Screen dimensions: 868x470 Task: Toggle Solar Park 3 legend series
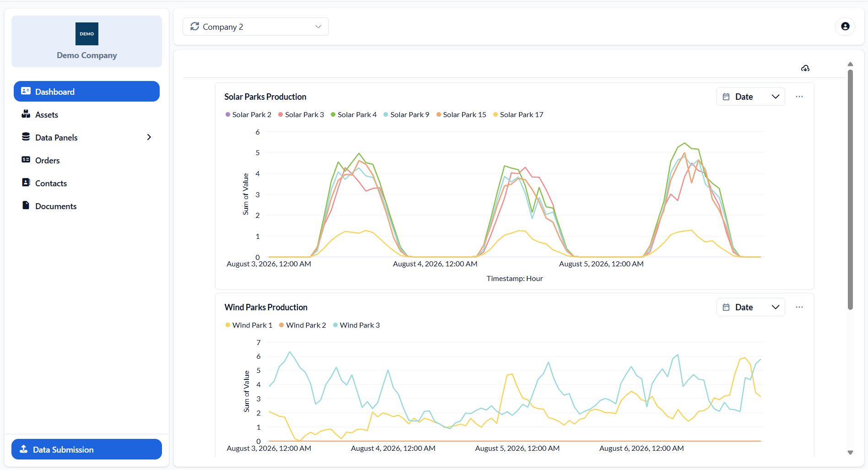pos(301,114)
